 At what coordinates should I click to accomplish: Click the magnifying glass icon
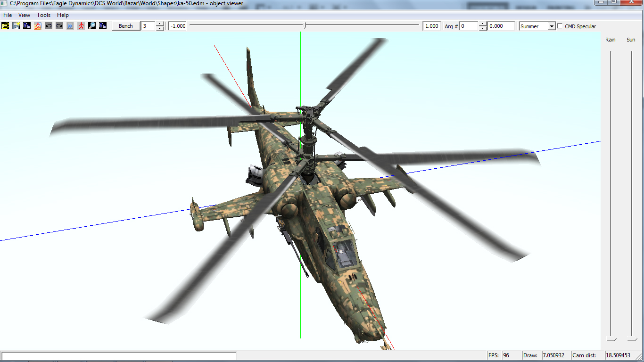pyautogui.click(x=92, y=26)
